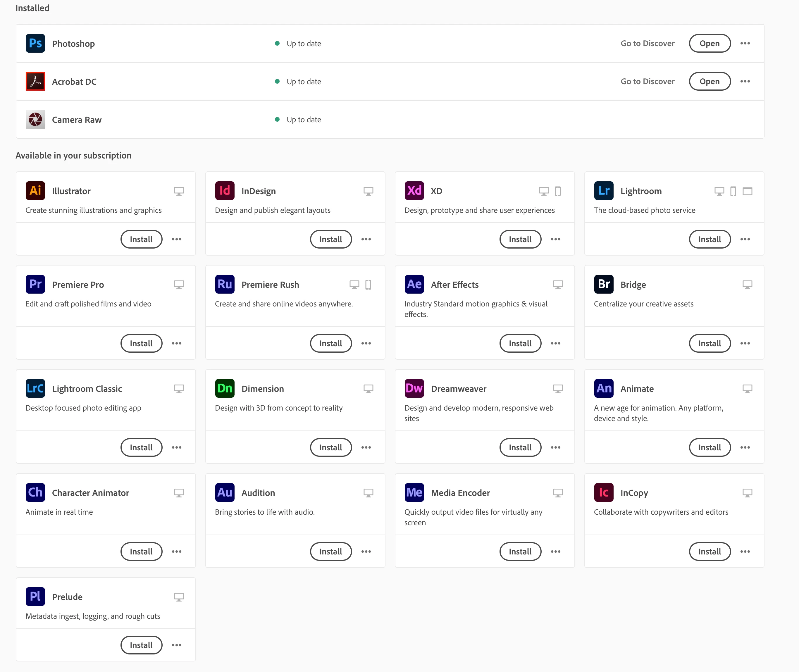This screenshot has width=799, height=672.
Task: Click the After Effects Ae icon
Action: [x=414, y=284]
